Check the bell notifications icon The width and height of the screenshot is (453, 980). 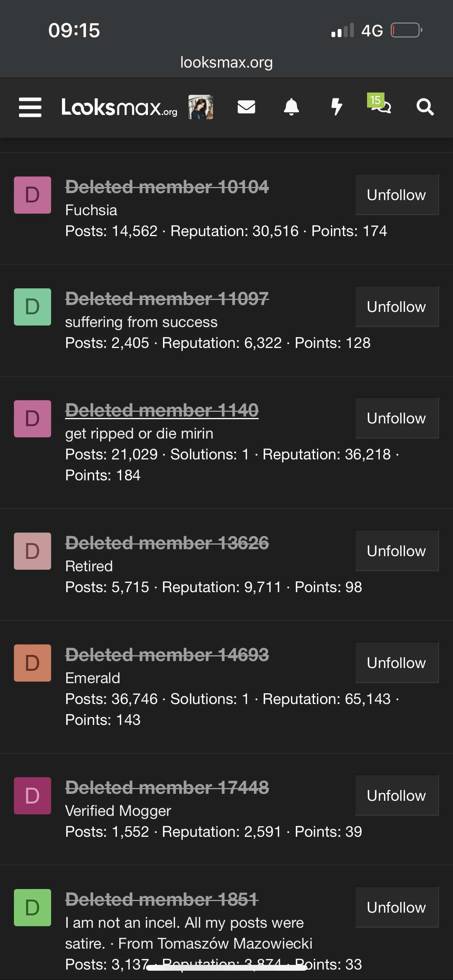(292, 107)
